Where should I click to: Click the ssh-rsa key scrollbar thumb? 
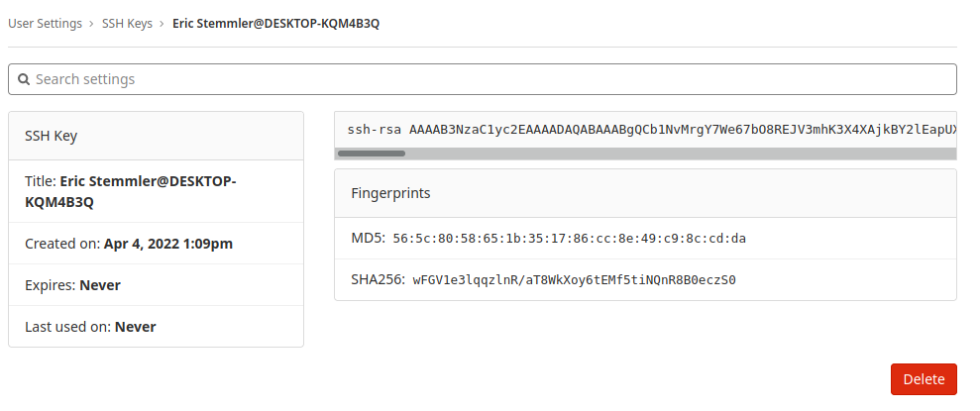[x=372, y=154]
